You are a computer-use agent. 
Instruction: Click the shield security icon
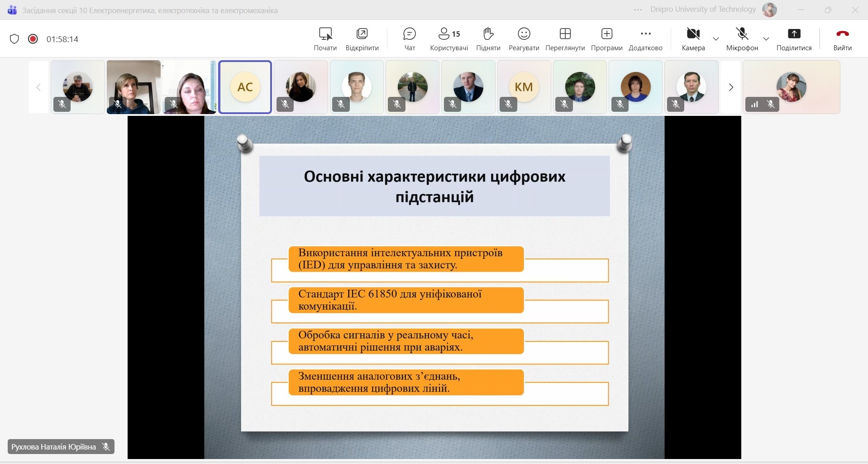pos(14,39)
